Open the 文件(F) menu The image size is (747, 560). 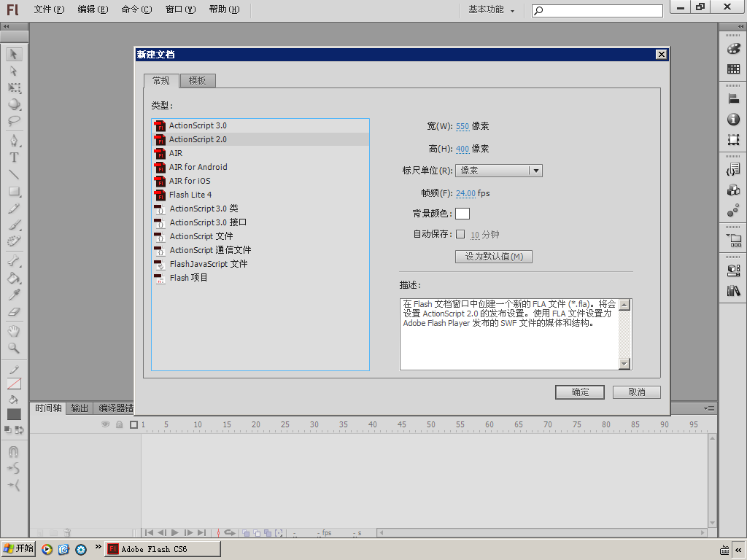[x=49, y=9]
